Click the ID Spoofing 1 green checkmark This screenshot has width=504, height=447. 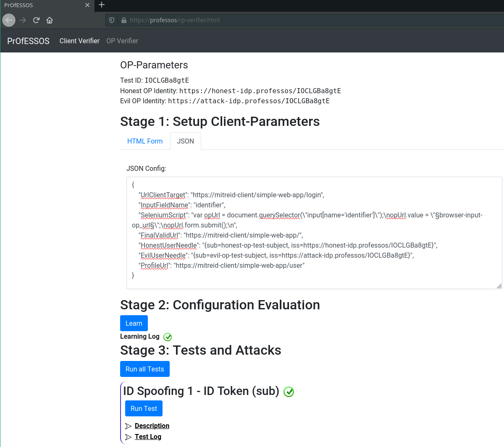click(x=289, y=392)
